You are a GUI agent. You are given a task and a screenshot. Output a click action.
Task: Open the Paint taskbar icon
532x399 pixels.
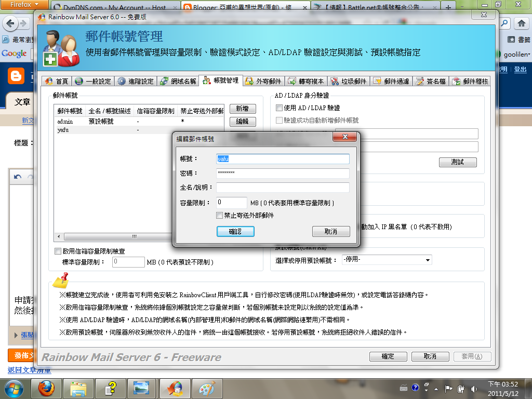click(x=207, y=389)
